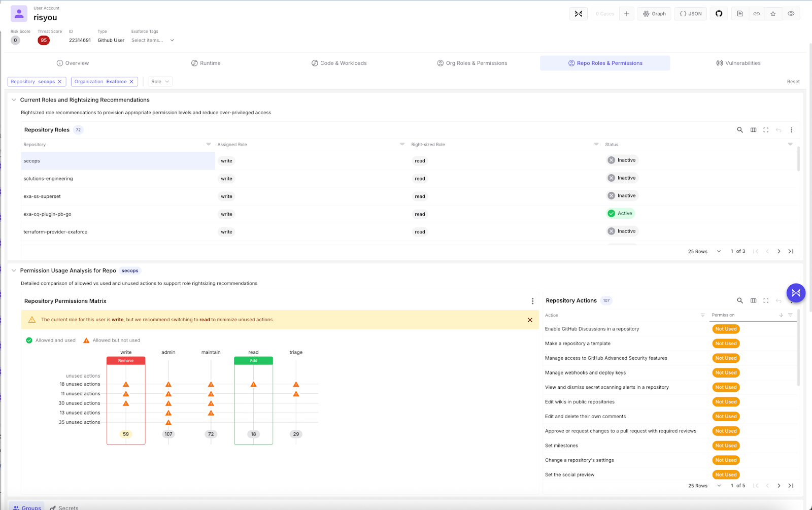The image size is (812, 510).
Task: Filter the Repository column
Action: 209,145
